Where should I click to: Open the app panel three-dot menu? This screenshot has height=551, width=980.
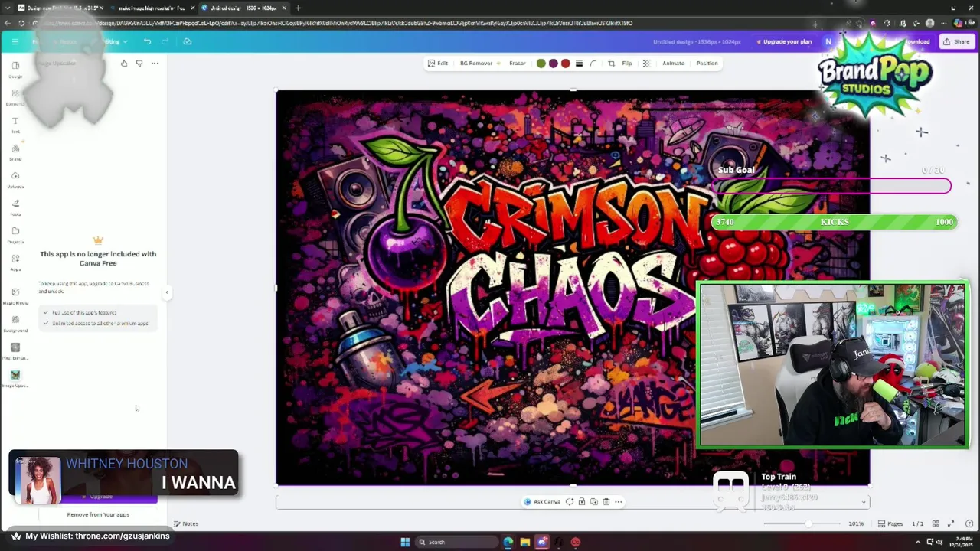click(155, 63)
